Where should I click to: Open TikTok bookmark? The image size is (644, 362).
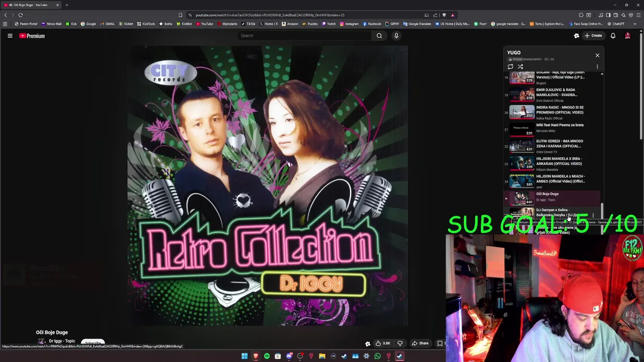[248, 24]
